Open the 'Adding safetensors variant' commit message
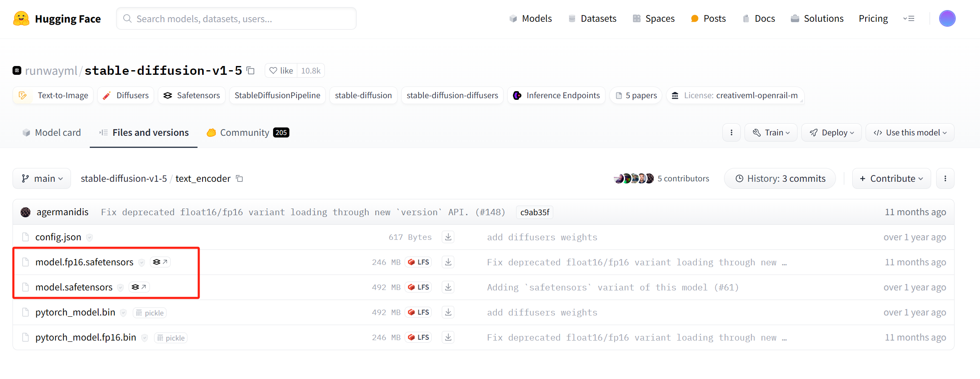This screenshot has width=980, height=379. tap(613, 287)
